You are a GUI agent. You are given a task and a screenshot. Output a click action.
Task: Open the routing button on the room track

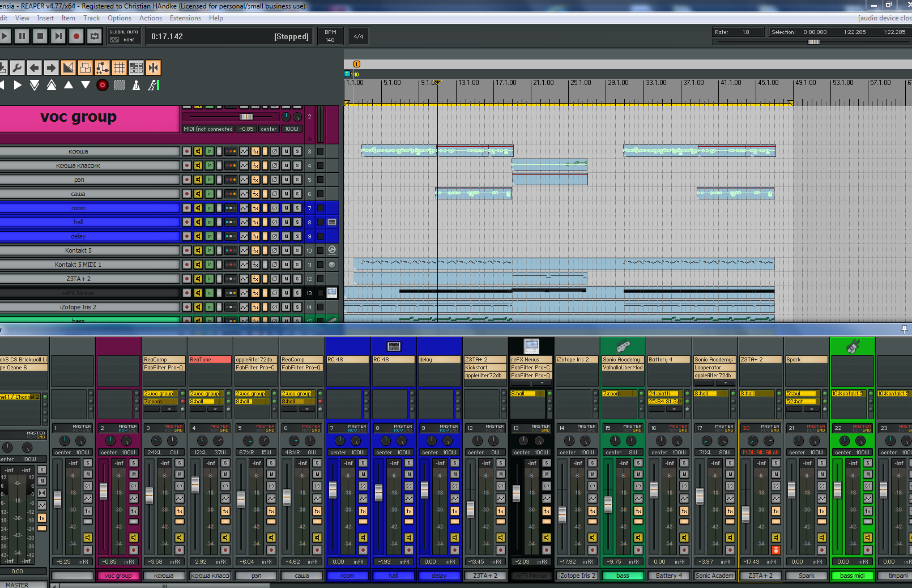[x=231, y=208]
